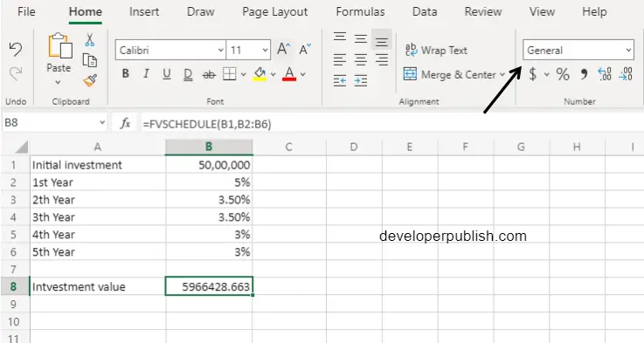Click the Copy icon in Clipboard
This screenshot has width=644, height=343.
(x=89, y=60)
